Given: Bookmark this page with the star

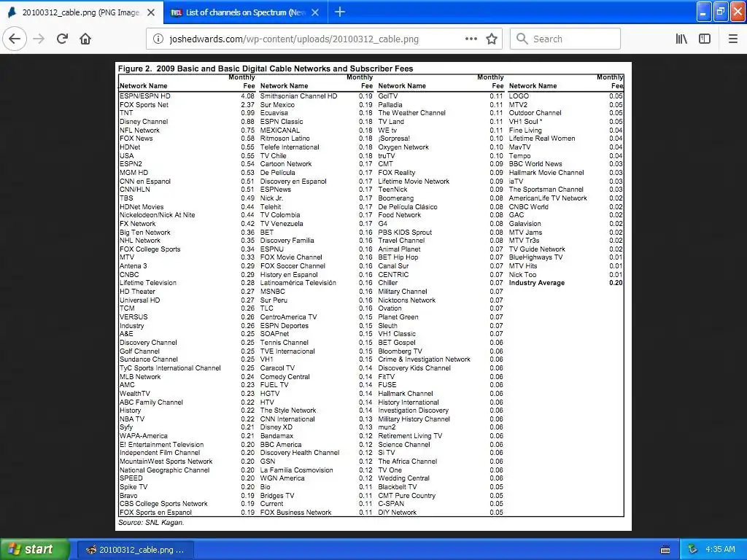Looking at the screenshot, I should 492,39.
